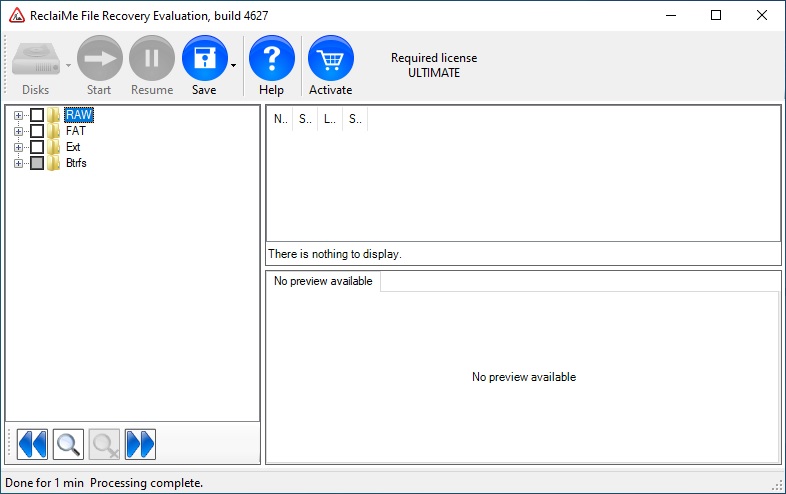786x494 pixels.
Task: Select the 'No preview available' tab
Action: click(323, 281)
